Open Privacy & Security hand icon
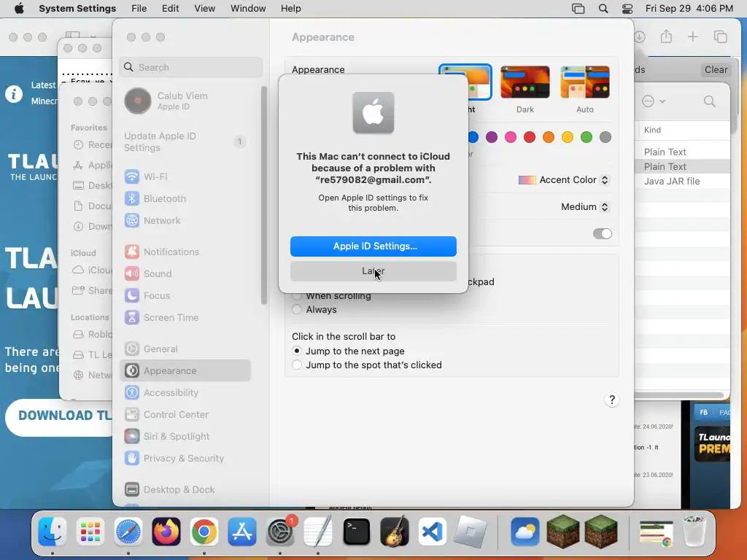The width and height of the screenshot is (747, 560). click(132, 459)
